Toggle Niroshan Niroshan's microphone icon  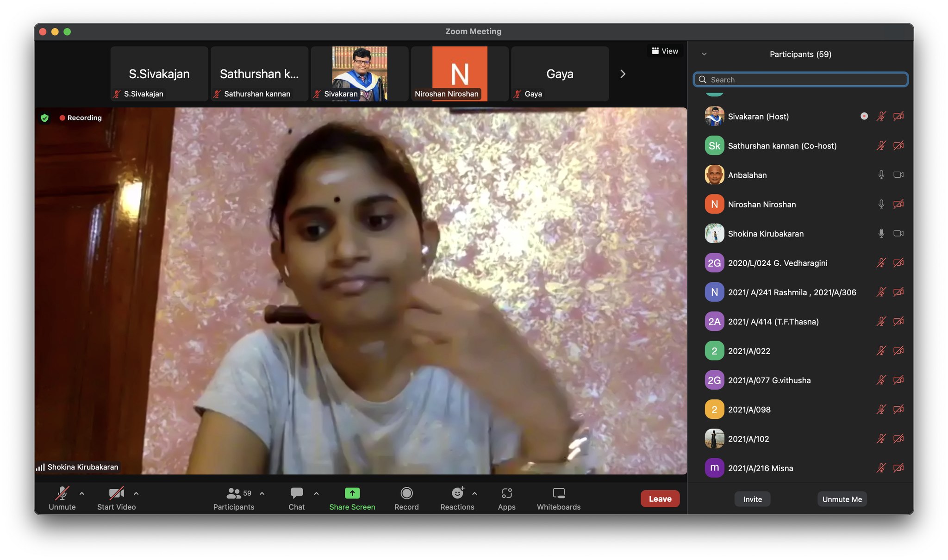tap(881, 204)
